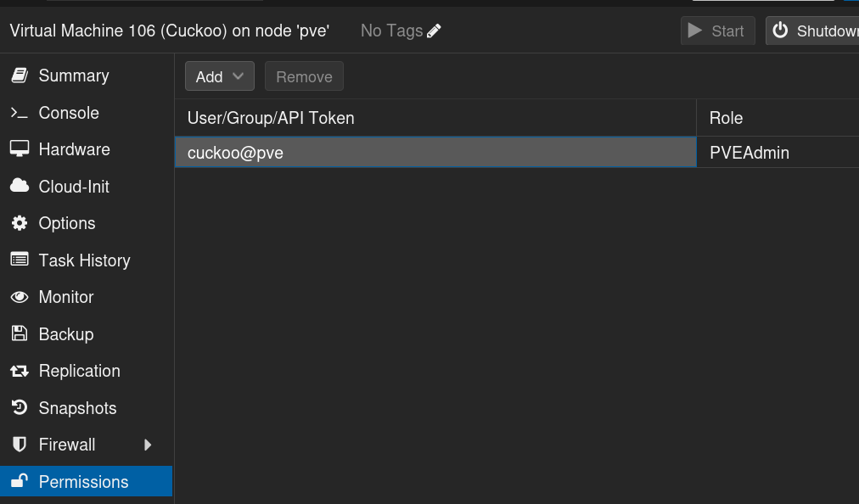Open Backup using the floppy disk icon
859x504 pixels.
pyautogui.click(x=19, y=333)
